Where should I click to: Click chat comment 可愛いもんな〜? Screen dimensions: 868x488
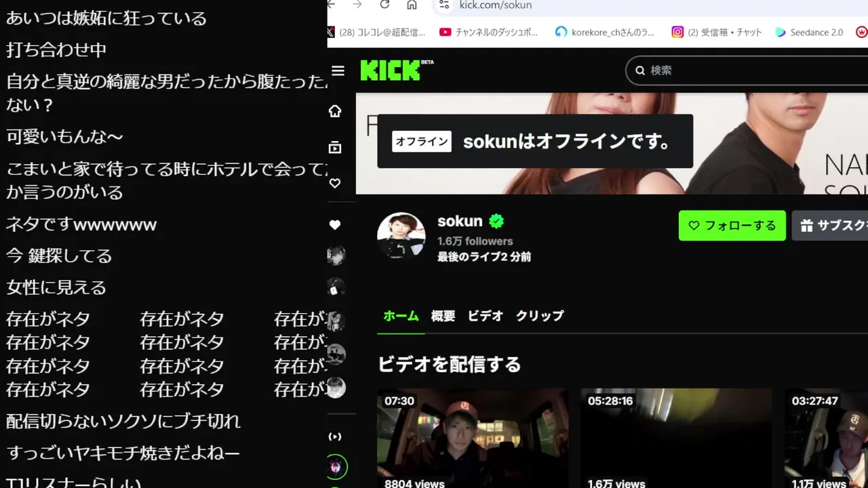point(64,137)
